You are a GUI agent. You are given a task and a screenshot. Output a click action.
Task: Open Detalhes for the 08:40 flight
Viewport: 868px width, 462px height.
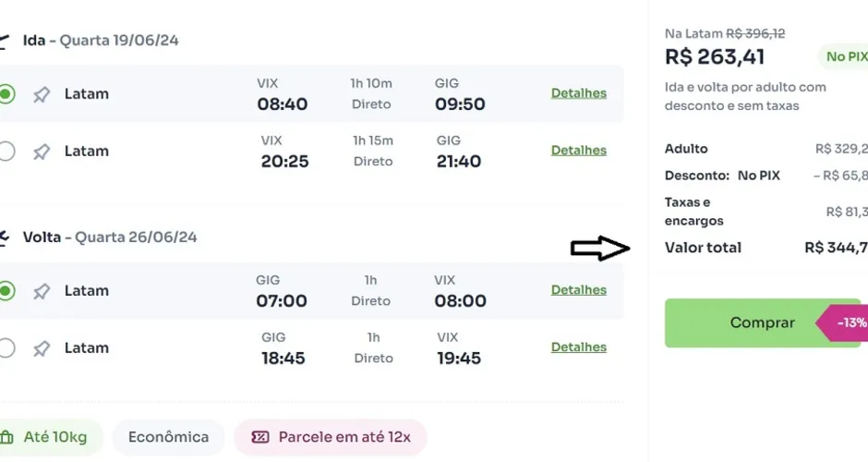tap(578, 93)
